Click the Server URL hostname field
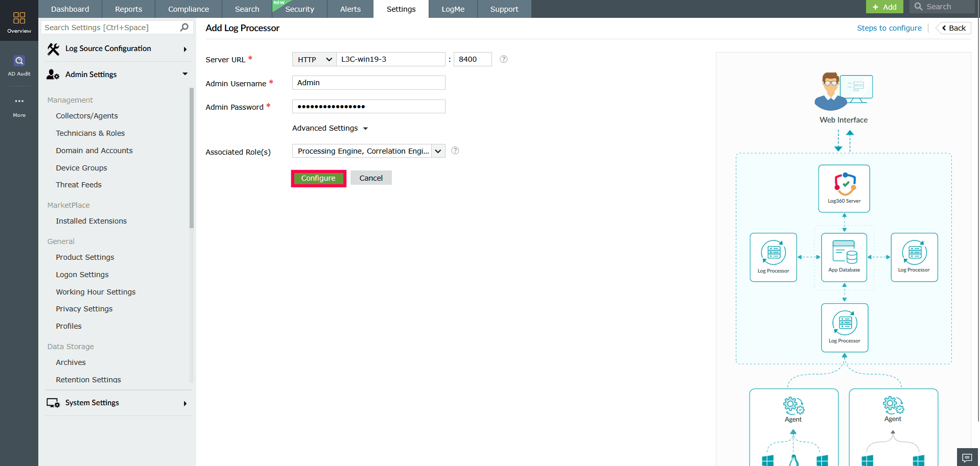 click(x=391, y=59)
